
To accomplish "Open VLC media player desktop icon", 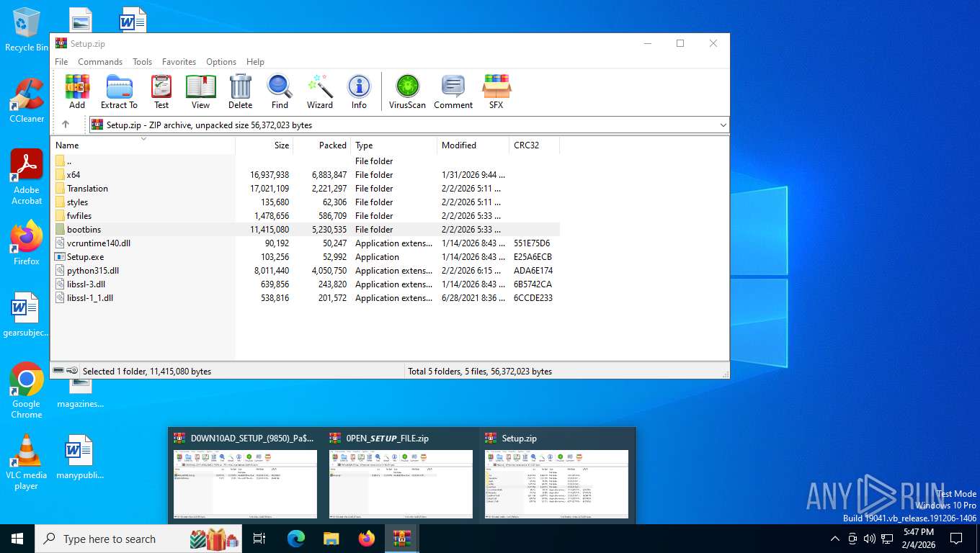I will point(27,462).
